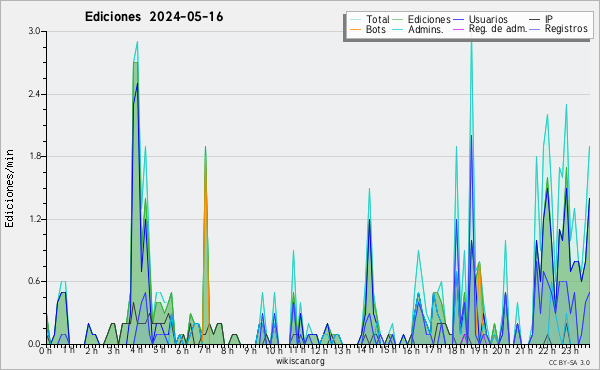
Task: Click the green line sample beside Ediciones
Action: coord(398,20)
